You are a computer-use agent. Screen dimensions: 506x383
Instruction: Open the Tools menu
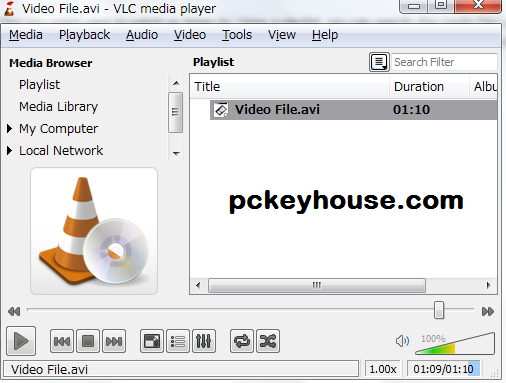click(x=237, y=35)
